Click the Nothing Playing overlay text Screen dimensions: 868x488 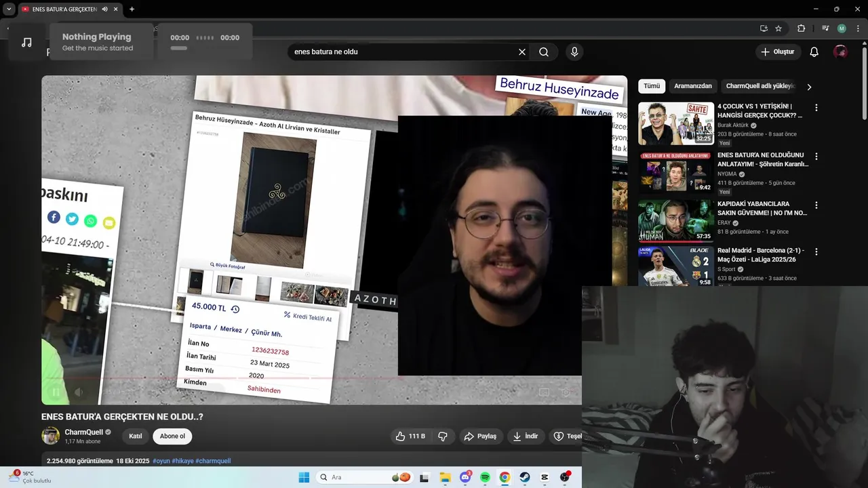(x=96, y=37)
